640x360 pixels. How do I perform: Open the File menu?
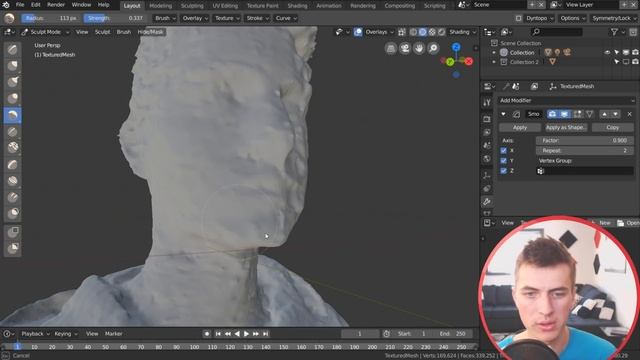pos(20,5)
